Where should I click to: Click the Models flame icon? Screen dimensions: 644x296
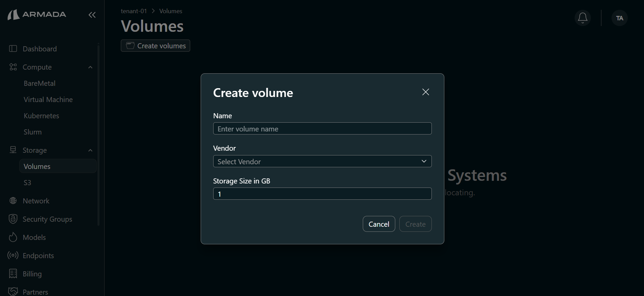(x=13, y=237)
